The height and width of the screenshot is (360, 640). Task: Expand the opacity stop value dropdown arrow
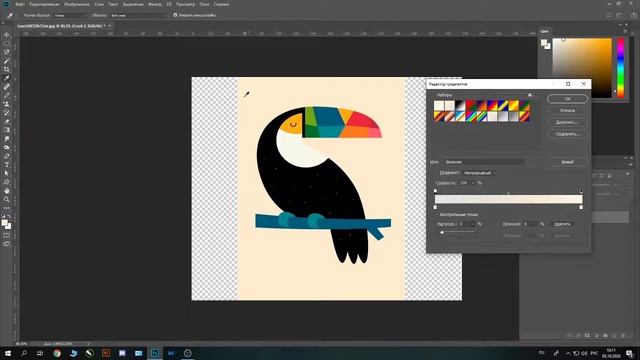tap(473, 224)
